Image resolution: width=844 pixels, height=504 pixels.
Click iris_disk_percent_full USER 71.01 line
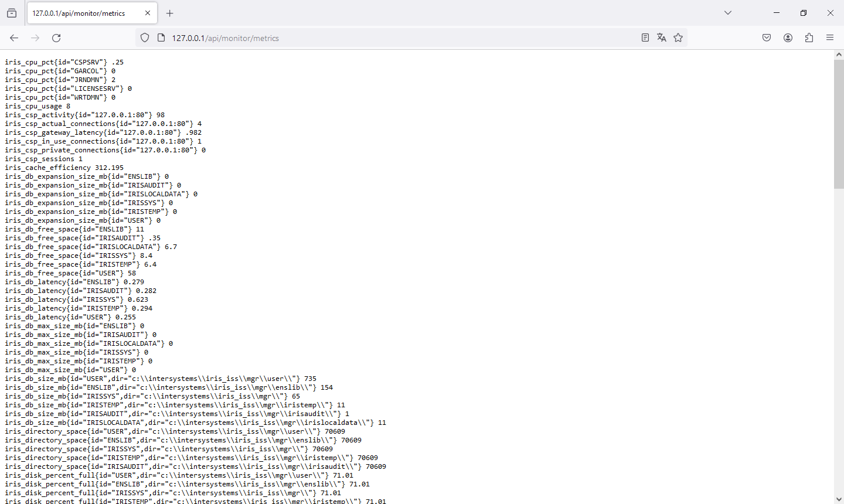click(179, 475)
